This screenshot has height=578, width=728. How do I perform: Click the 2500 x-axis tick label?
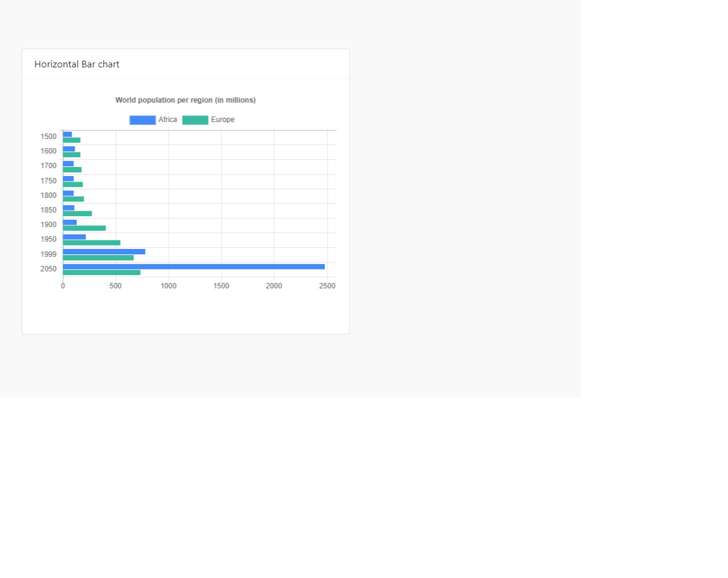pos(327,286)
